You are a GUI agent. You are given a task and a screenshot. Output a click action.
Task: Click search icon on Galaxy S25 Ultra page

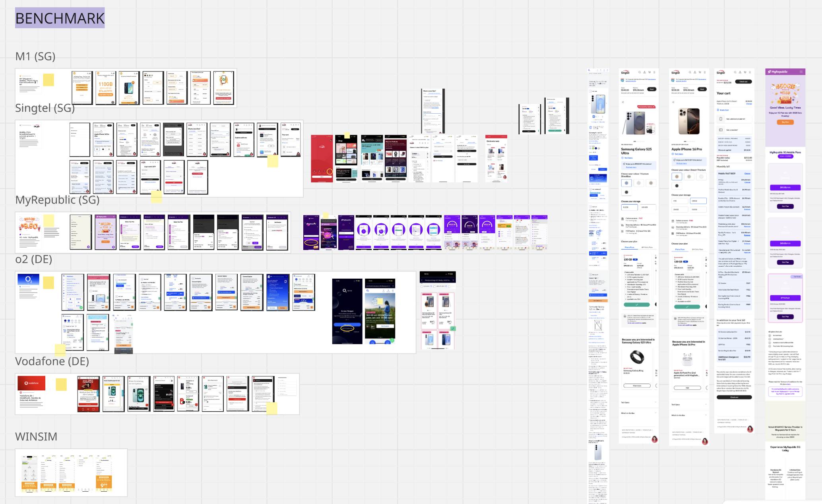point(640,72)
